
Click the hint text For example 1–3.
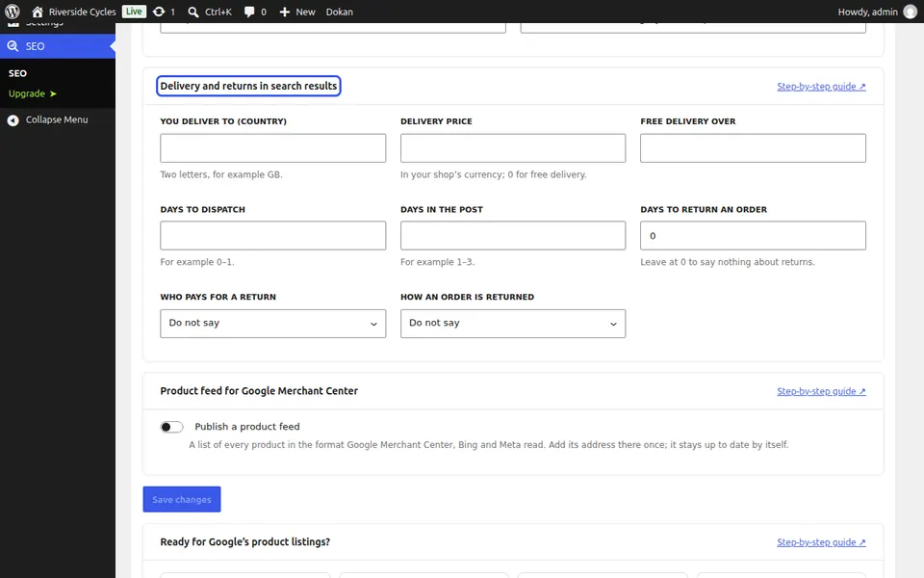point(437,262)
